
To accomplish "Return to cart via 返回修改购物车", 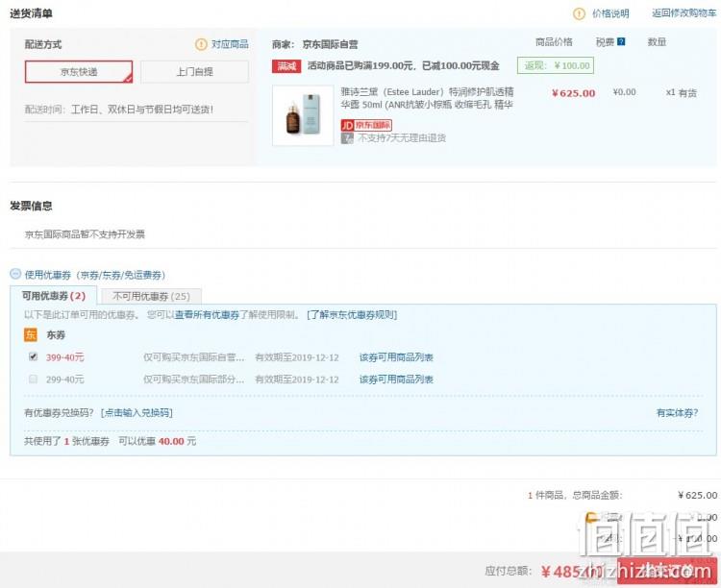I will point(684,13).
